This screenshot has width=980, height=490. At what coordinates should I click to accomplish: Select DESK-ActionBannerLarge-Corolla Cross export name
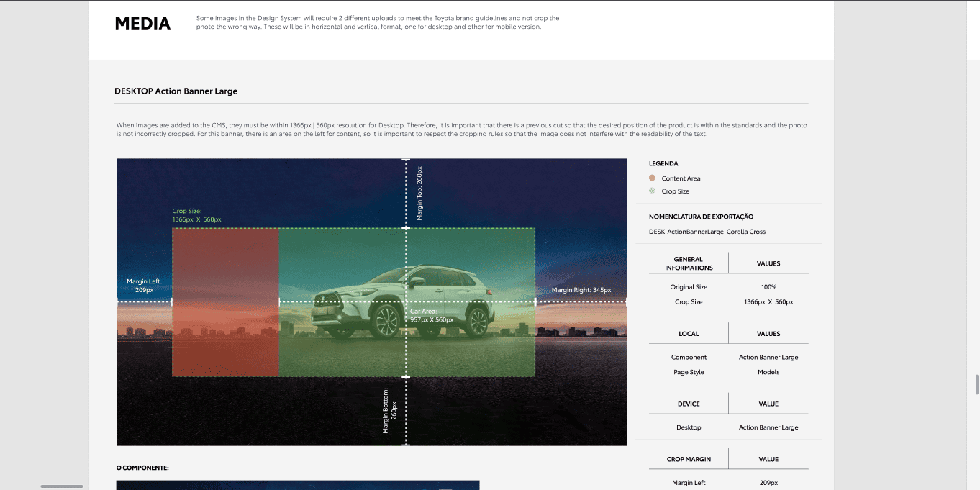[x=707, y=232]
